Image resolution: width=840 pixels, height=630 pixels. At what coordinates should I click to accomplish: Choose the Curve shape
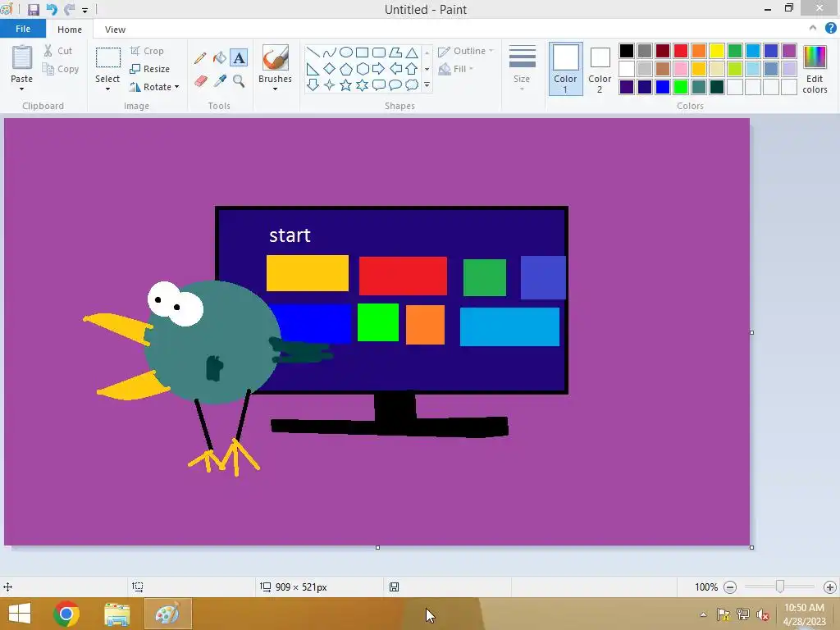tap(330, 52)
